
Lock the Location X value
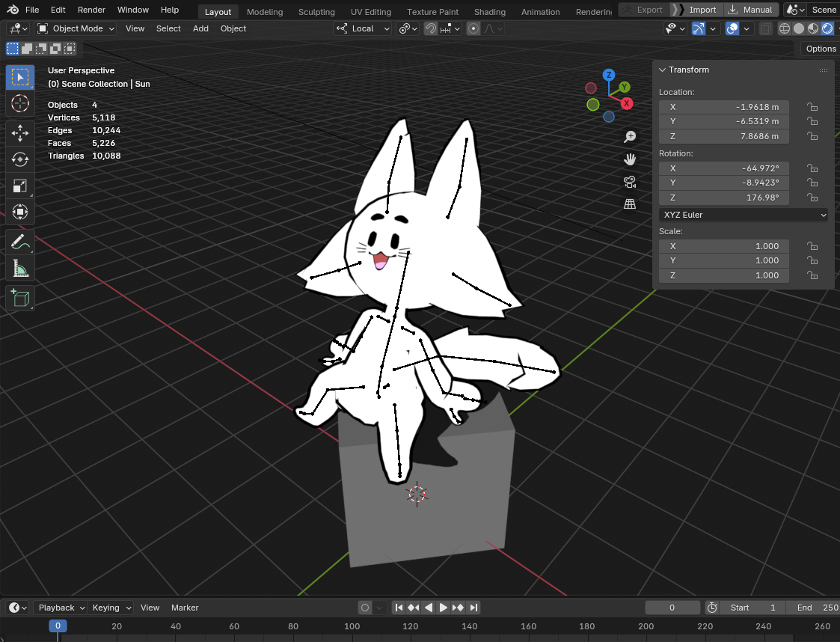point(812,107)
